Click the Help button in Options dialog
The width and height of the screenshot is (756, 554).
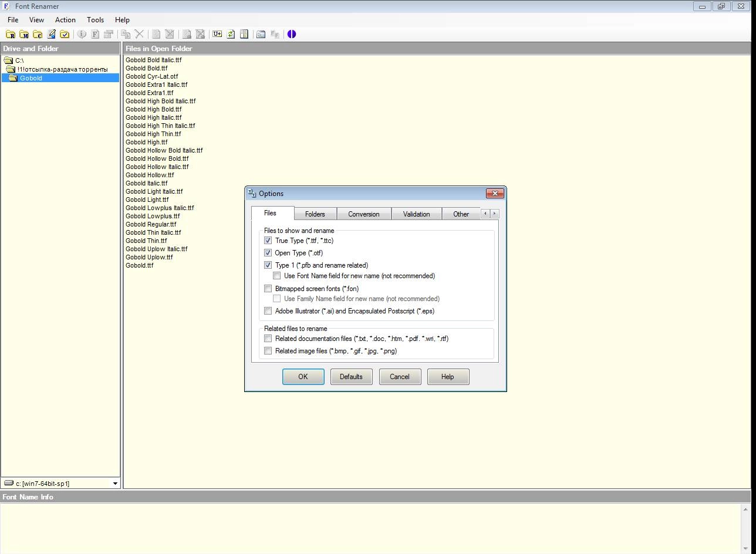(448, 377)
